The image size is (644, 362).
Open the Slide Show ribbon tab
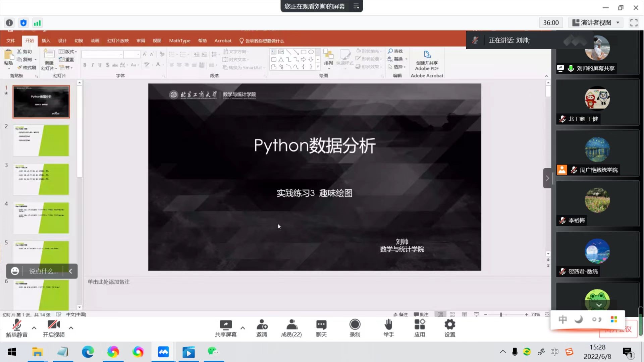[118, 41]
